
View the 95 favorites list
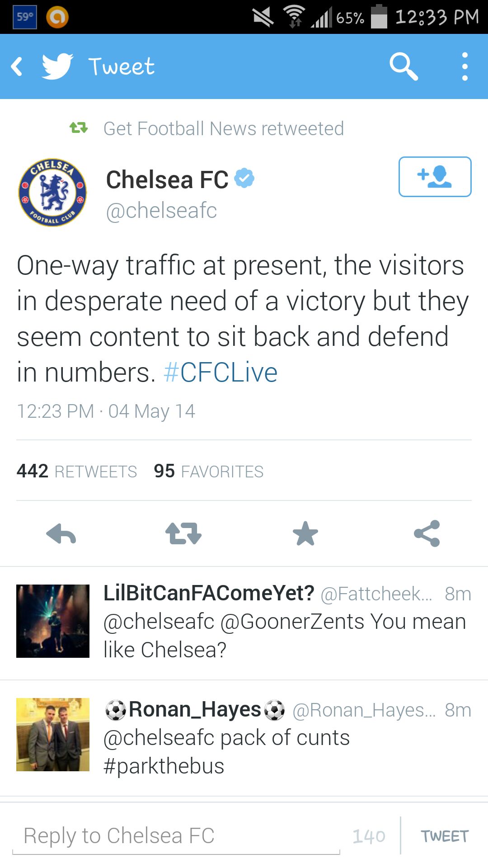pyautogui.click(x=209, y=471)
